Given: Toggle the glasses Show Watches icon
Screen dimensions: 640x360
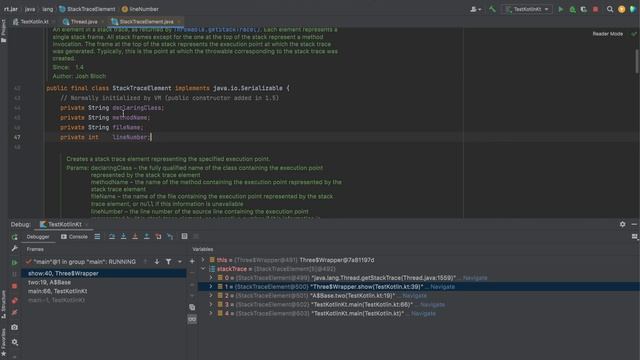Looking at the screenshot, I should coord(192,319).
